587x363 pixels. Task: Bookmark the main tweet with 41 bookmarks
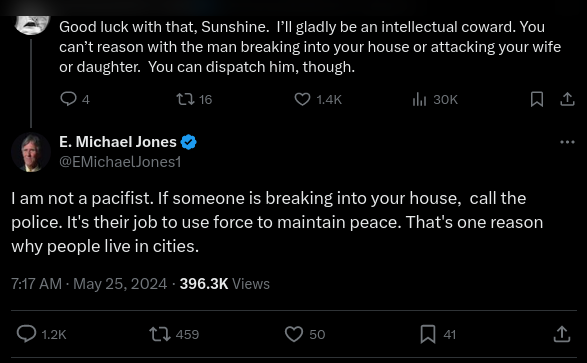(438, 334)
